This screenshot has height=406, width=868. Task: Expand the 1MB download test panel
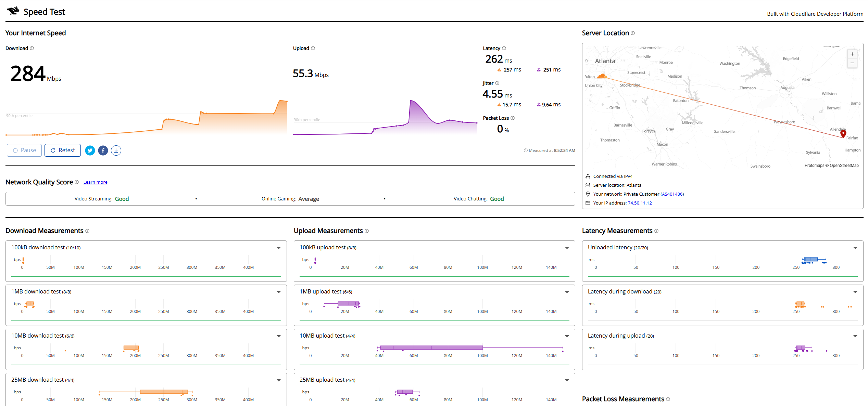pyautogui.click(x=279, y=292)
